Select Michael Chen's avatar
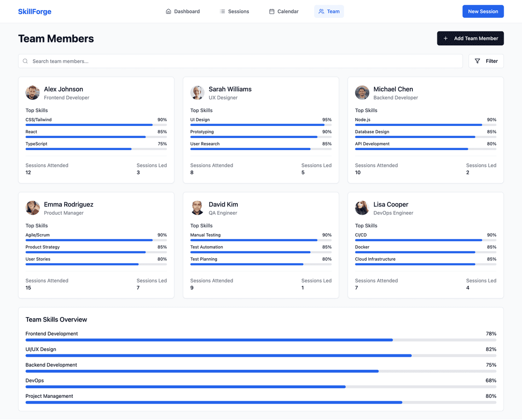 click(362, 93)
